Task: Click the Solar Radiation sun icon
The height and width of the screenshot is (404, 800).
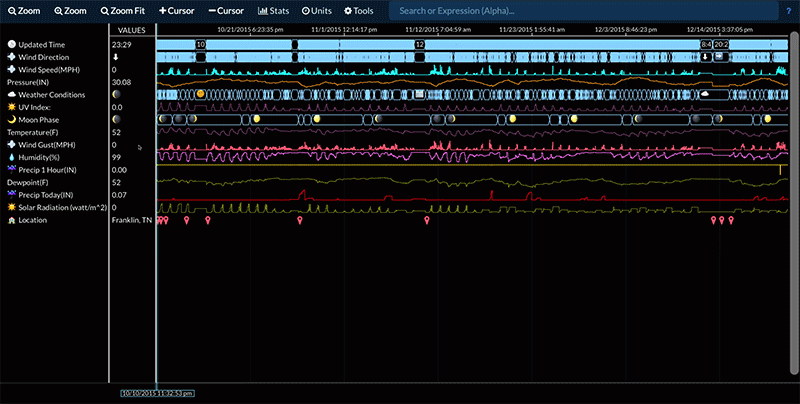Action: [x=11, y=207]
